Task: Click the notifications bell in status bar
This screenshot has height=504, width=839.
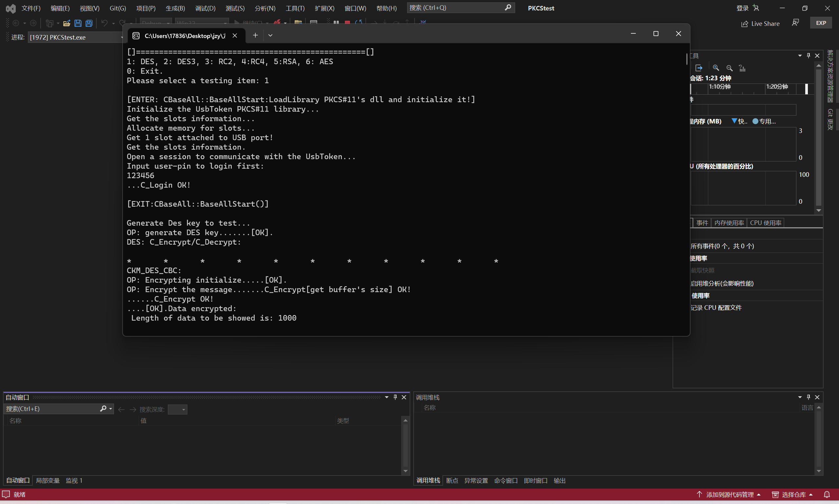Action: point(827,495)
